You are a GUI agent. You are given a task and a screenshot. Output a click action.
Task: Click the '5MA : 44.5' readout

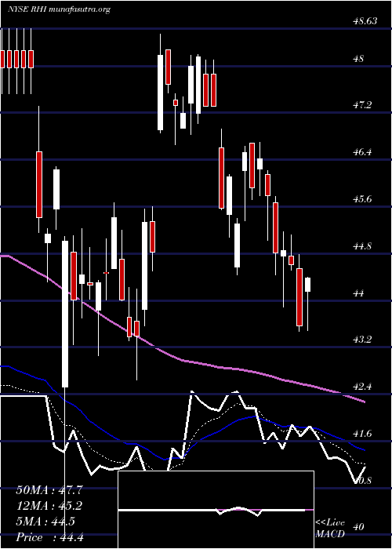[45, 522]
